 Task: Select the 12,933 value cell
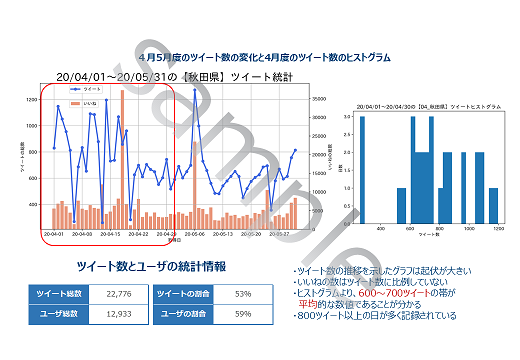coord(119,314)
